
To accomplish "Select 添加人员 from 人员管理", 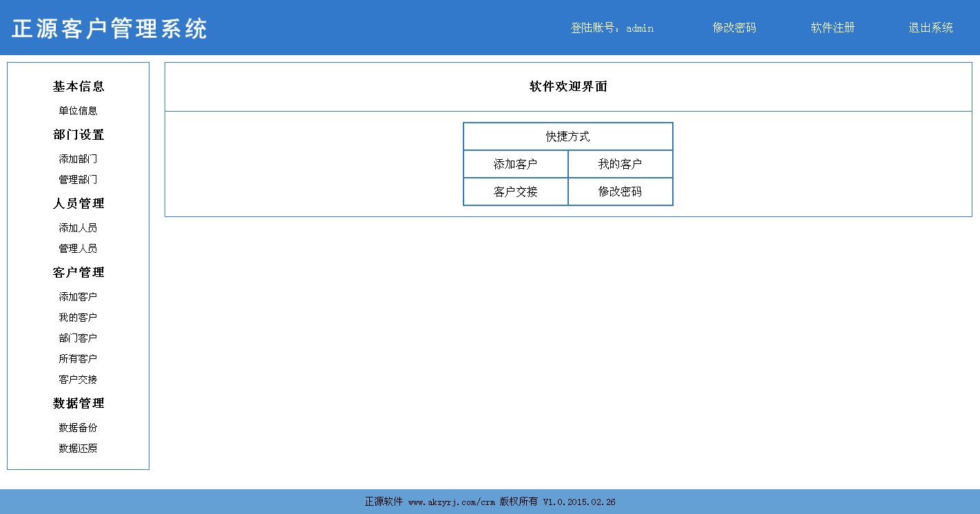I will pos(78,227).
